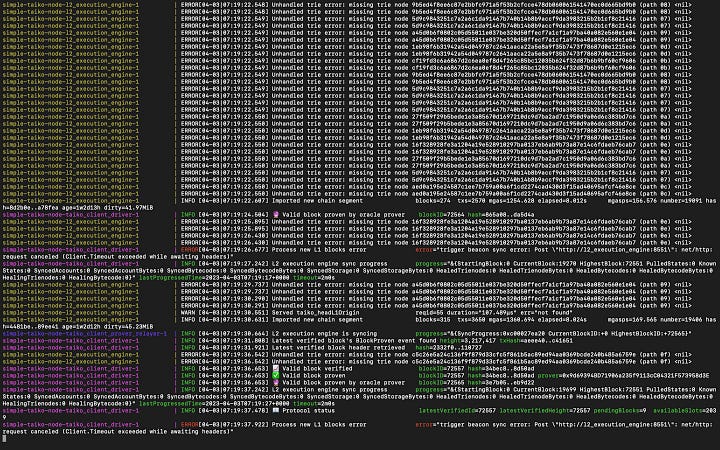Click 'L2 execution engine sync progress' at 07:19:37.242
The height and width of the screenshot is (450, 720).
point(329,389)
